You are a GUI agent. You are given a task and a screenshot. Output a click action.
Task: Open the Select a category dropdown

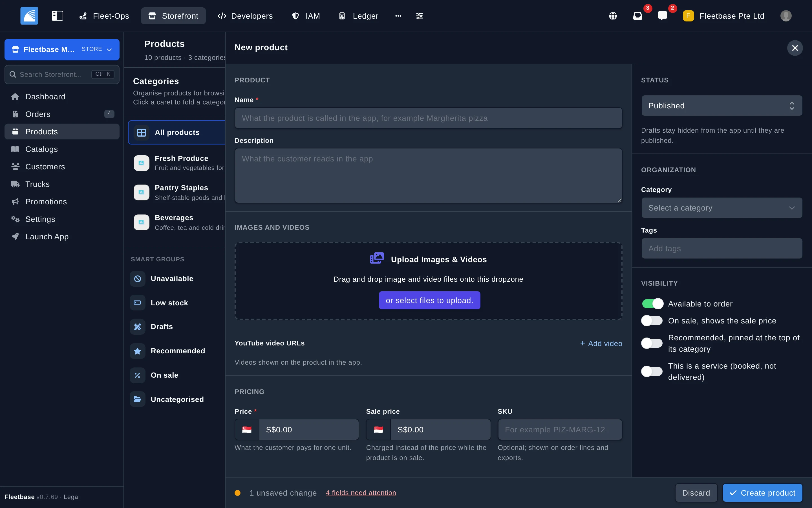click(x=722, y=208)
